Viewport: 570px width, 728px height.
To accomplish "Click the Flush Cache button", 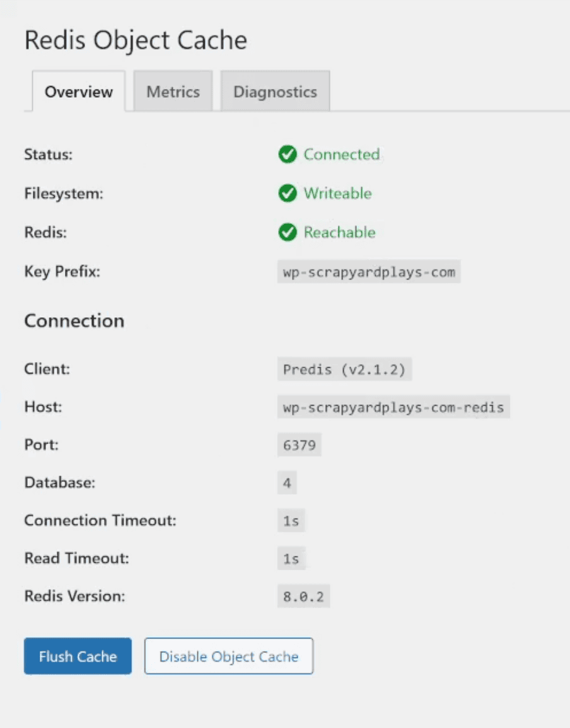I will coord(77,656).
